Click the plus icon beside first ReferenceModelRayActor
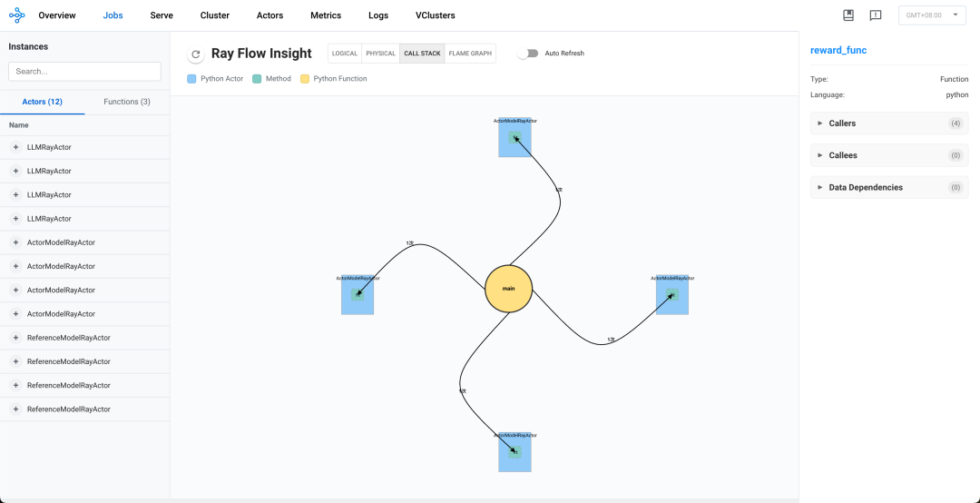 click(15, 337)
